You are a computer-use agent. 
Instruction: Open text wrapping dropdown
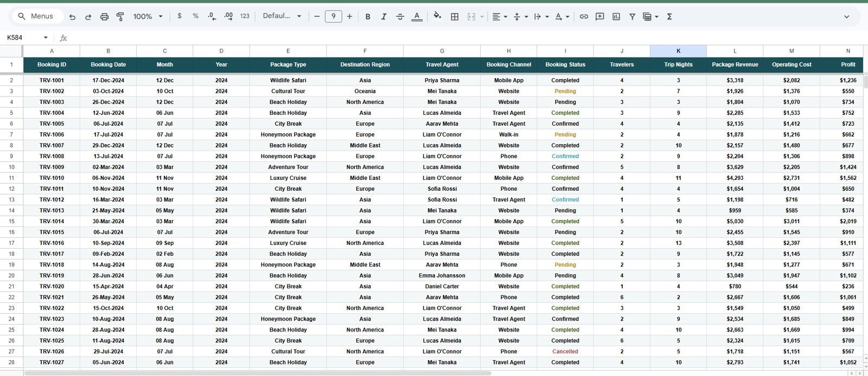[540, 17]
